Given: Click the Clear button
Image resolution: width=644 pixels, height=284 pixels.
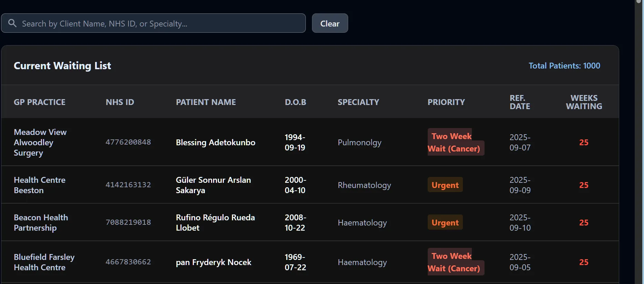Looking at the screenshot, I should click(x=330, y=23).
